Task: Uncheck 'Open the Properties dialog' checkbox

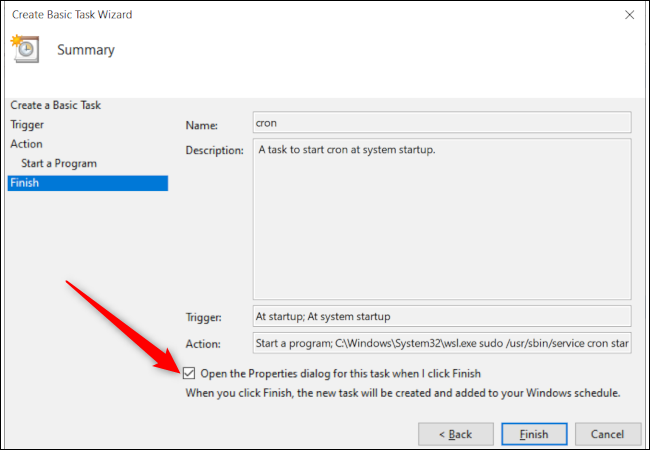Action: coord(190,373)
